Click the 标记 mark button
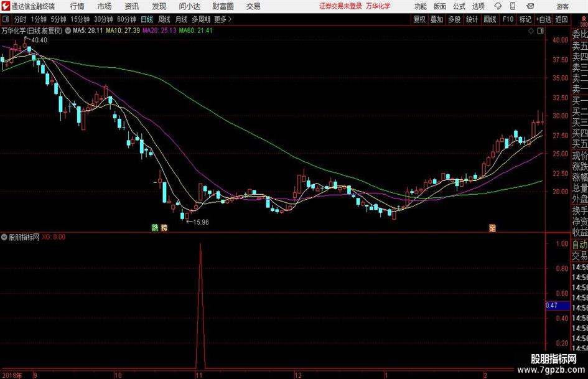588x379 pixels. 525,19
